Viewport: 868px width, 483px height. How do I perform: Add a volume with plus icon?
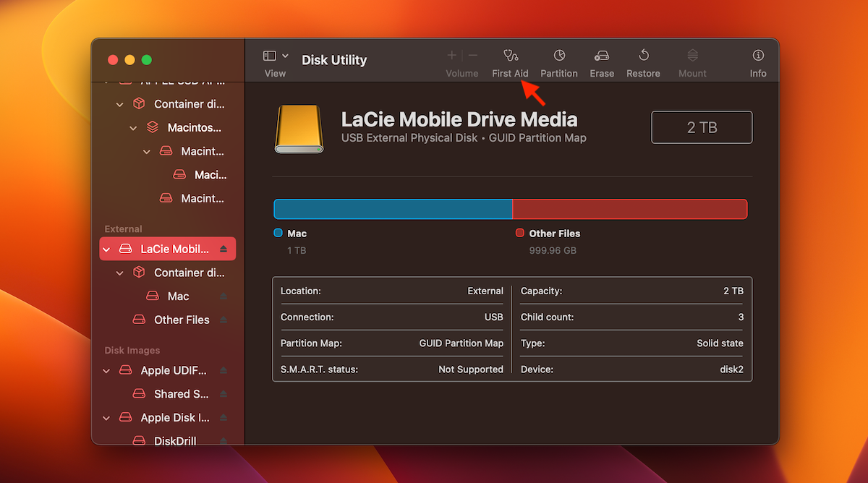coord(452,56)
